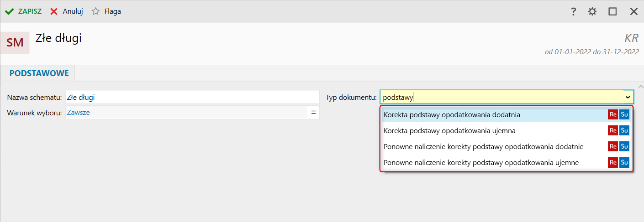Click the Su badge for Ponowne naliczenie ujemne

point(624,163)
